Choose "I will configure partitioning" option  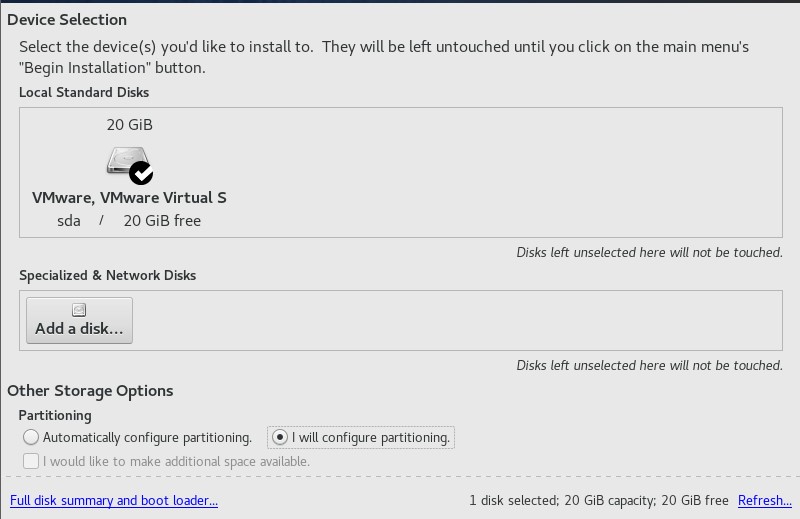(281, 437)
